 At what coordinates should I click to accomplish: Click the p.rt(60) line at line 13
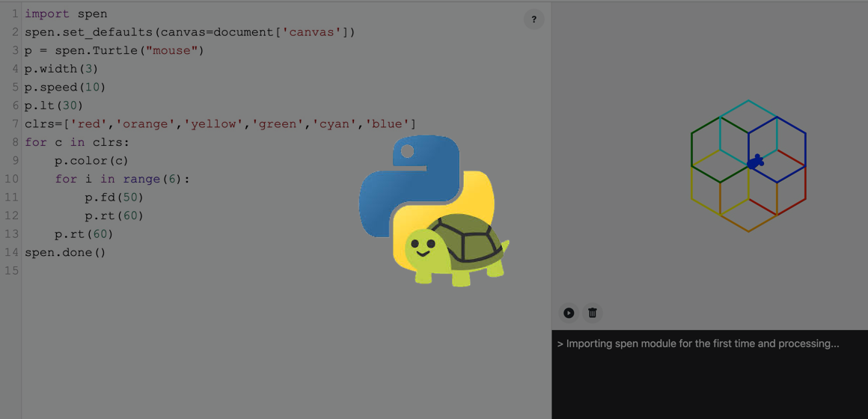click(84, 234)
